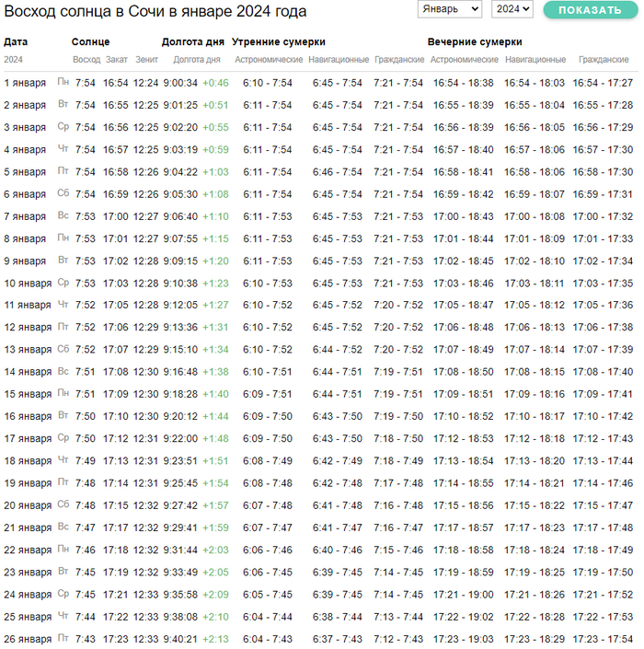Click the Солнце column group header

[90, 41]
